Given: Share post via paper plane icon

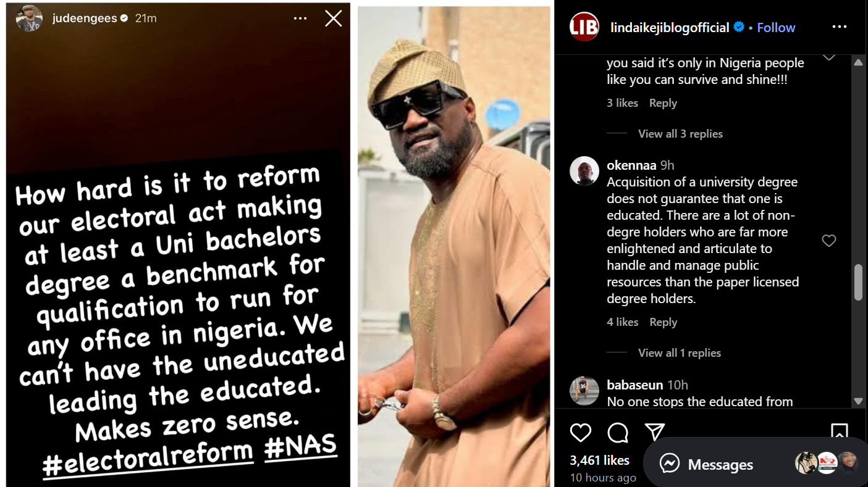Looking at the screenshot, I should [x=655, y=433].
